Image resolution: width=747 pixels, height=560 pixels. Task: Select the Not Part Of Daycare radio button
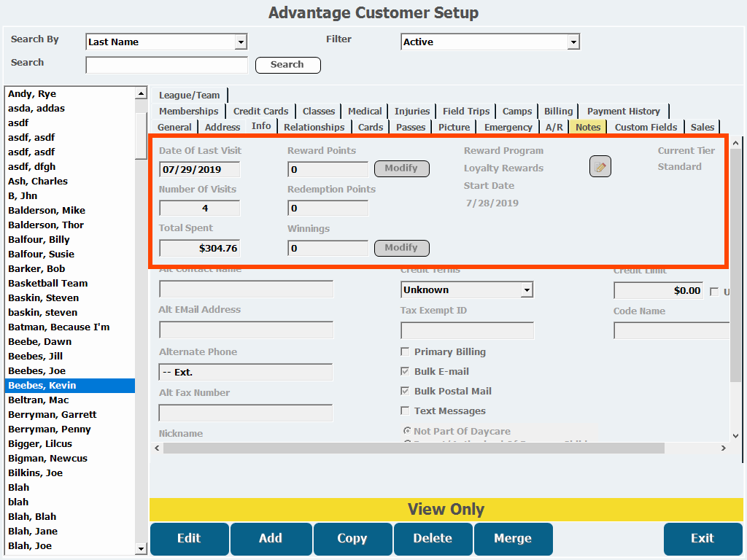point(406,432)
